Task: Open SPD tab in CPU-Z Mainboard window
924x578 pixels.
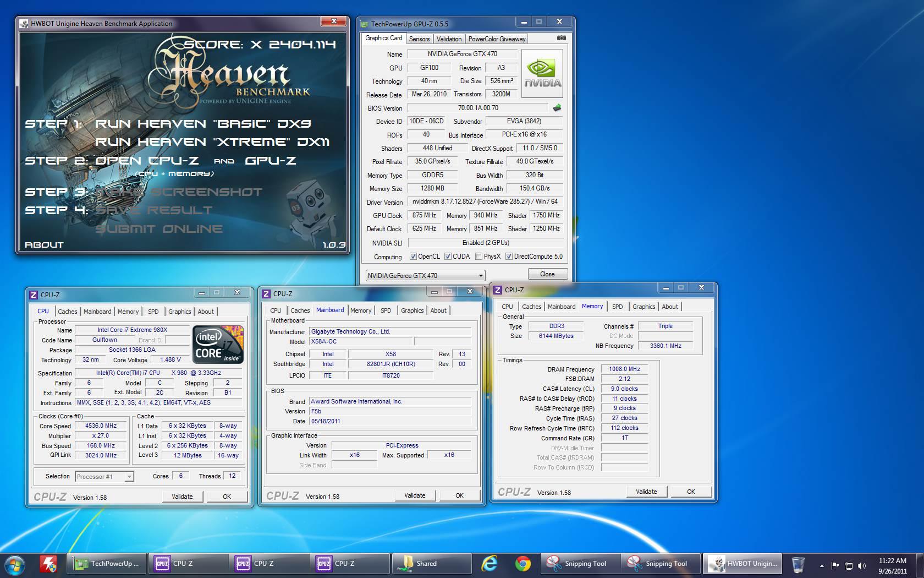Action: tap(386, 310)
